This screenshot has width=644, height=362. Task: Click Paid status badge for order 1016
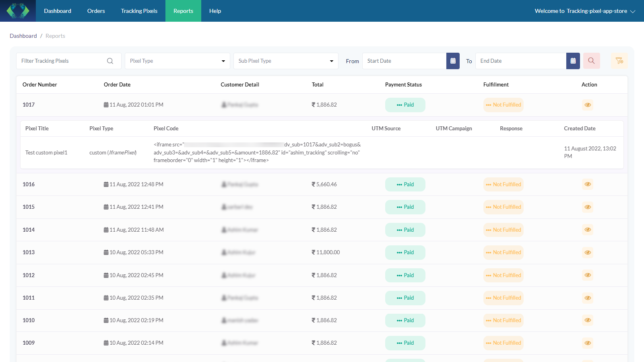click(x=405, y=185)
